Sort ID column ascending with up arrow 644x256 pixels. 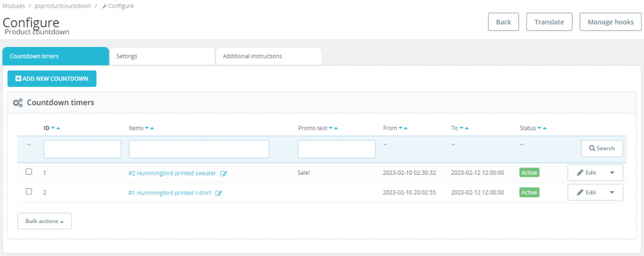59,128
